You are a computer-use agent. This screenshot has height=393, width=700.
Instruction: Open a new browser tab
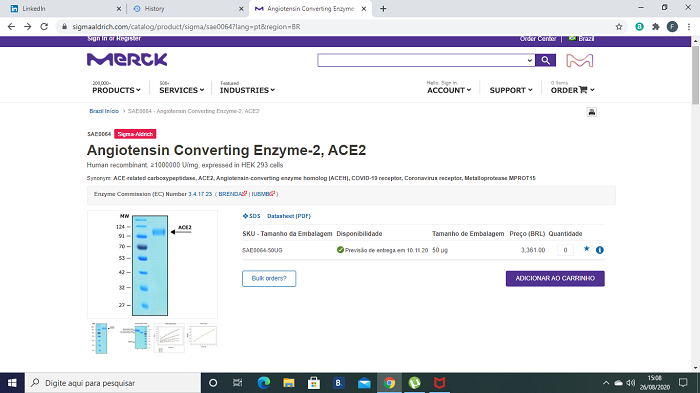pos(383,8)
